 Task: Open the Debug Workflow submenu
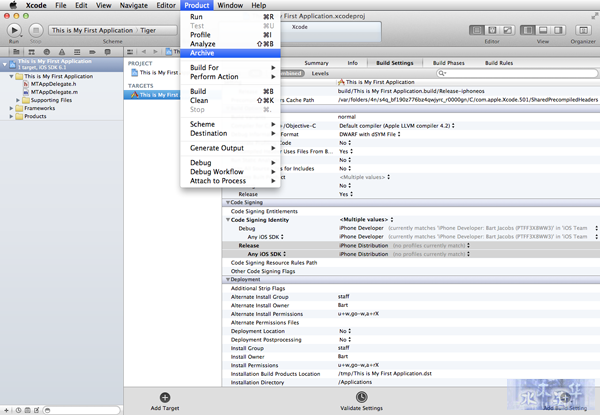[x=230, y=172]
